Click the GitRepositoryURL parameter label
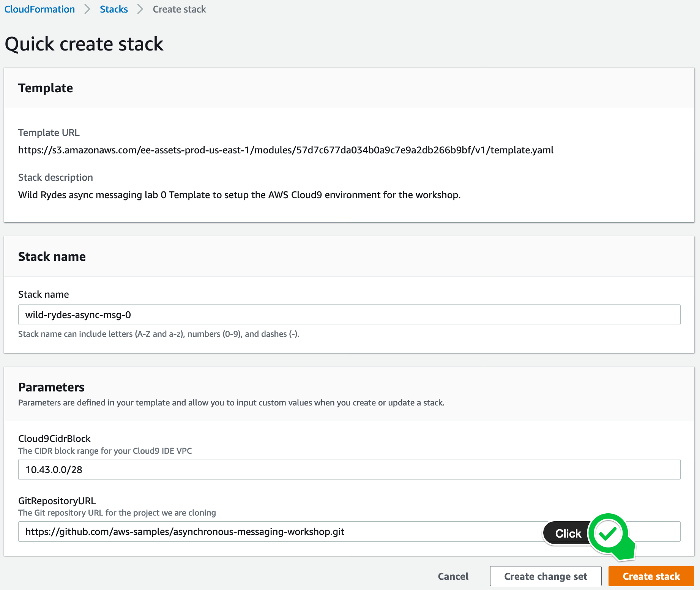 coord(57,501)
